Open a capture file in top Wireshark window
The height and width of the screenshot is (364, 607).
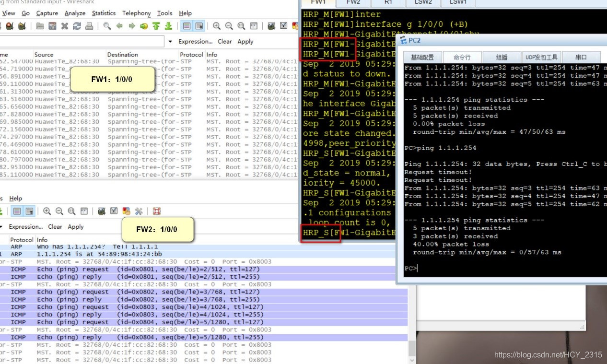tap(40, 26)
